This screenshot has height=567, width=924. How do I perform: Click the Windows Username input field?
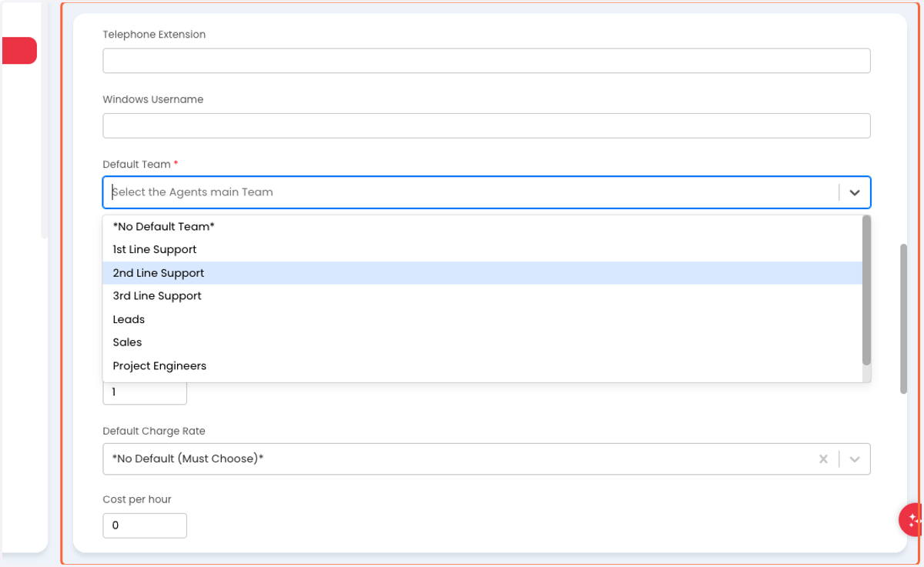[x=487, y=125]
